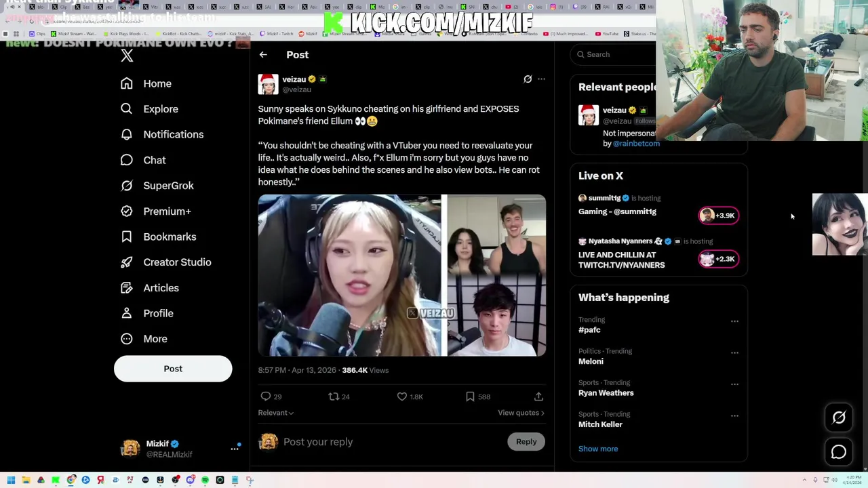Screen dimensions: 868x488
Task: Open floating messages chat button
Action: coord(839,452)
